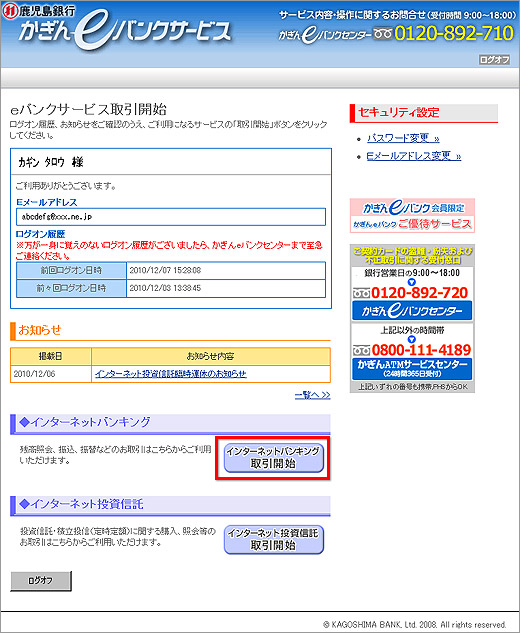Open the パスワード変更 link

(403, 138)
